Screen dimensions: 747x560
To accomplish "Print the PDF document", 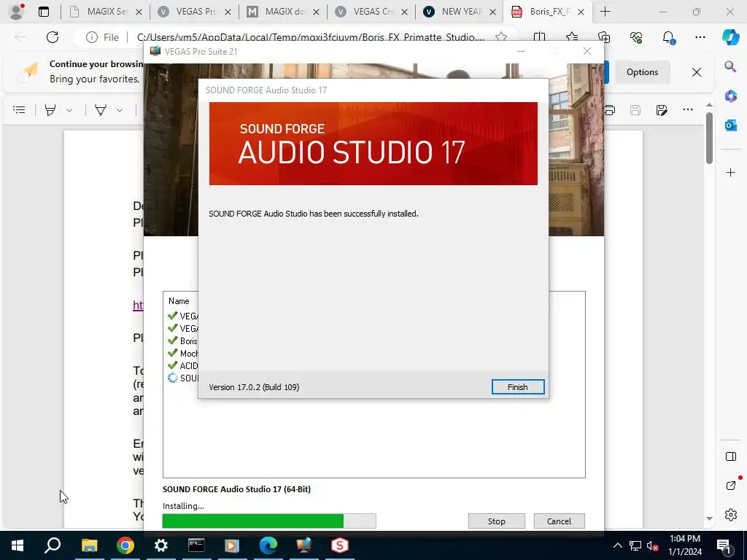I will tap(610, 110).
